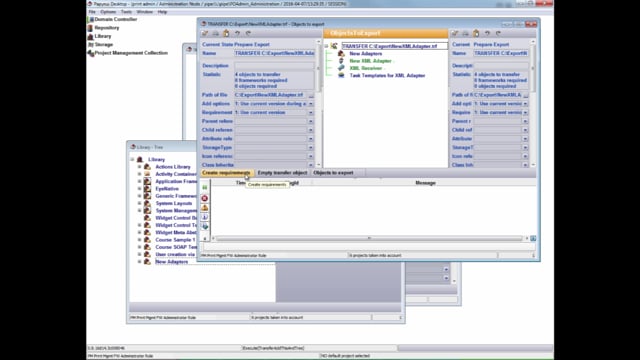The image size is (640, 360).
Task: Open the Options menu
Action: coord(108,12)
